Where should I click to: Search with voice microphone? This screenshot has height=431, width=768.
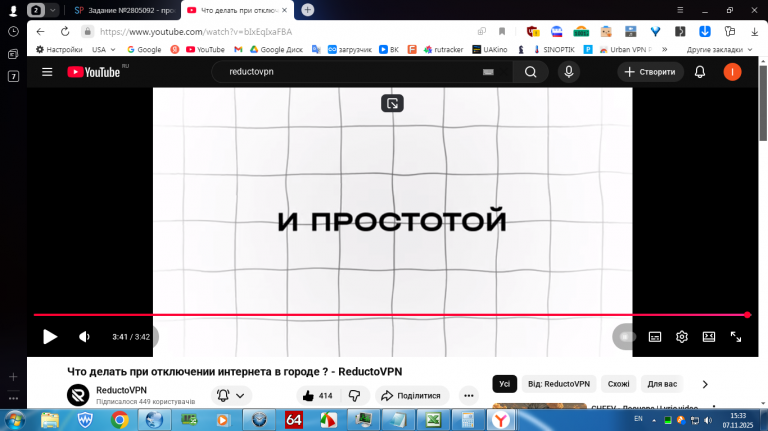[x=569, y=72]
